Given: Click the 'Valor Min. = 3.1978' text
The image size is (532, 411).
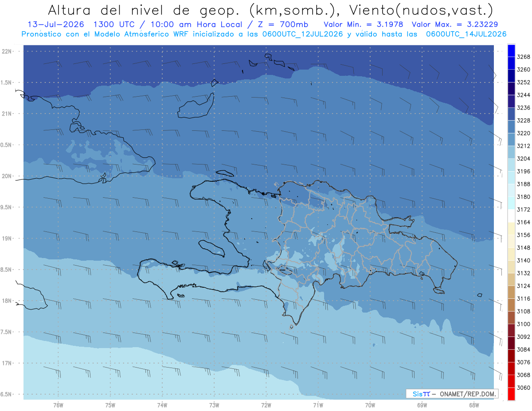Looking at the screenshot, I should 364,24.
